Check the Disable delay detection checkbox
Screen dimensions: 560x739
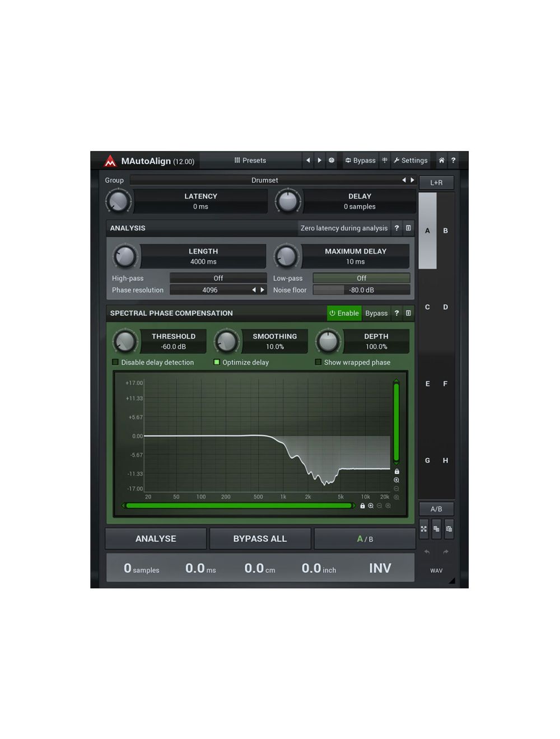pyautogui.click(x=115, y=362)
